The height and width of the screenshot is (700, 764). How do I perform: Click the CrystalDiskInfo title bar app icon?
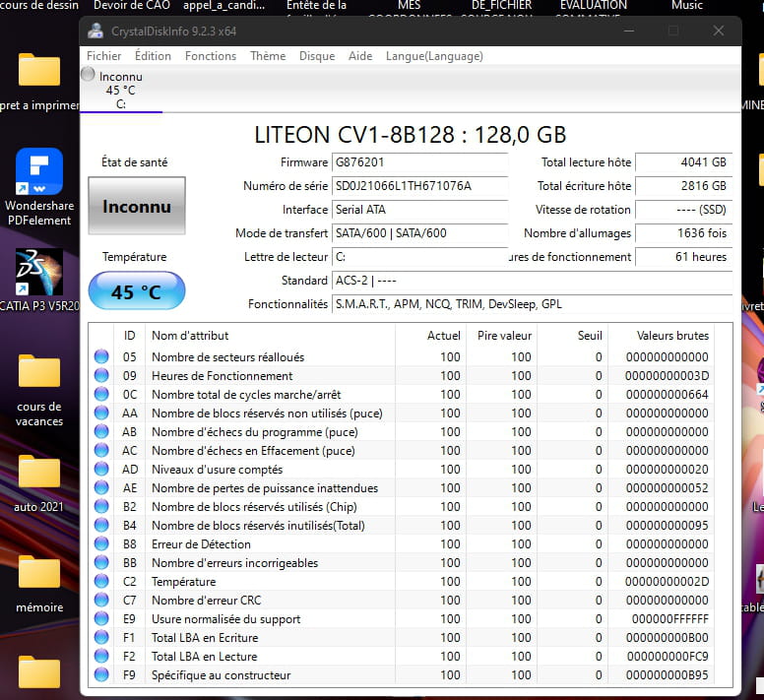click(95, 31)
